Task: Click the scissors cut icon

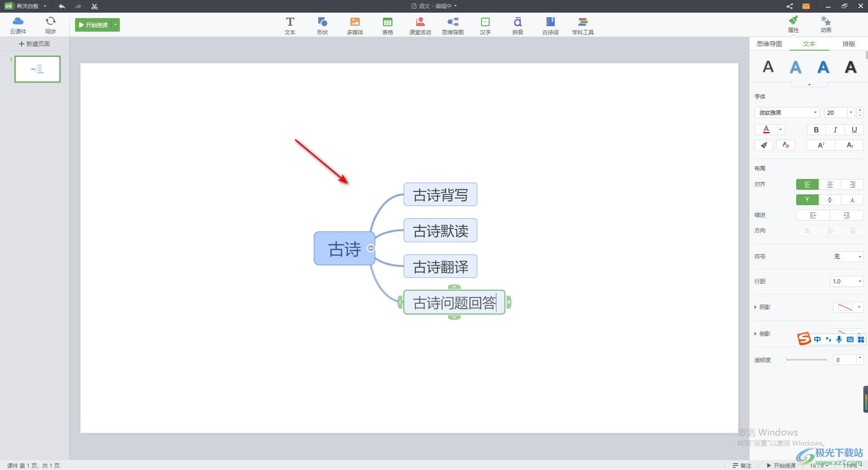Action: [94, 6]
